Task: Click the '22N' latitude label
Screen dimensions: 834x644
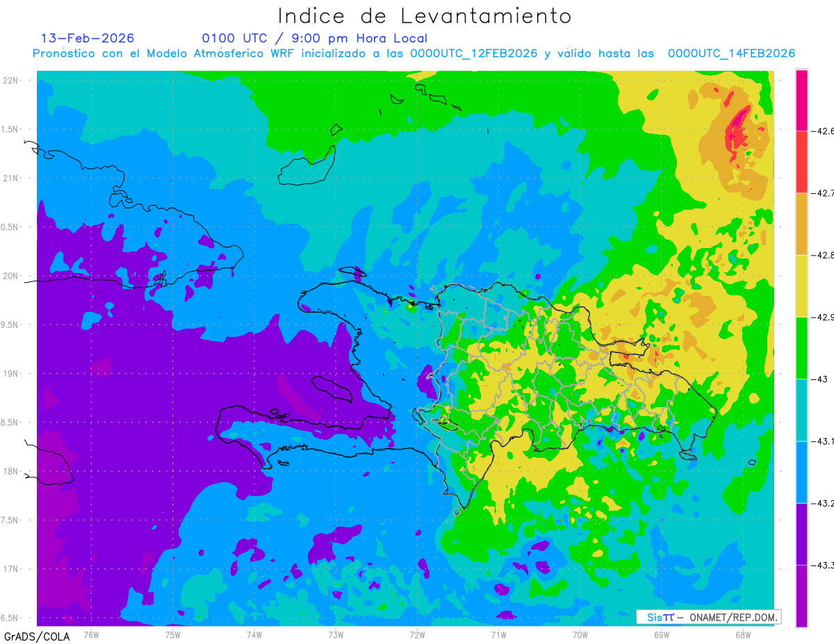Action: (10, 81)
